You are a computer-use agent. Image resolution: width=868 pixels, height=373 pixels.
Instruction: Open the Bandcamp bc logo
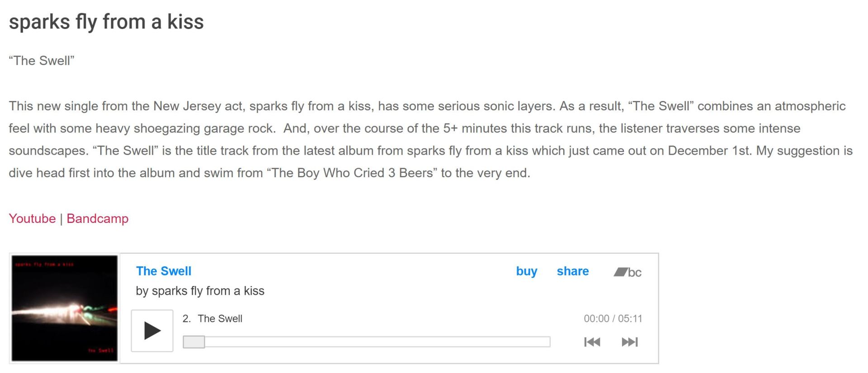coord(627,272)
